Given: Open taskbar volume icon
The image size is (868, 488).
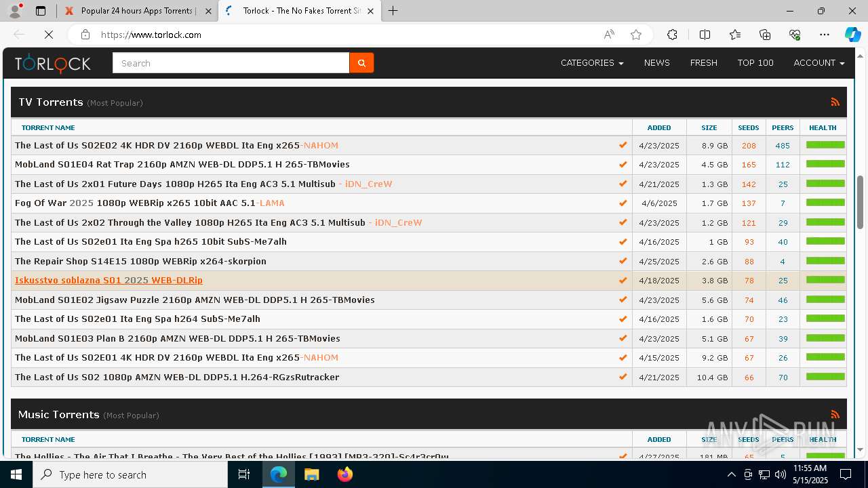Looking at the screenshot, I should (x=780, y=474).
